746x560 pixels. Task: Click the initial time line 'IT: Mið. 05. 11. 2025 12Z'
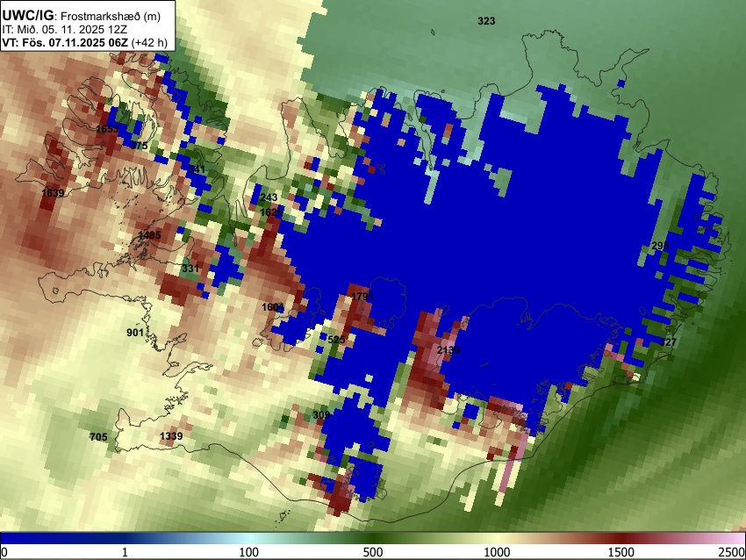coord(64,30)
